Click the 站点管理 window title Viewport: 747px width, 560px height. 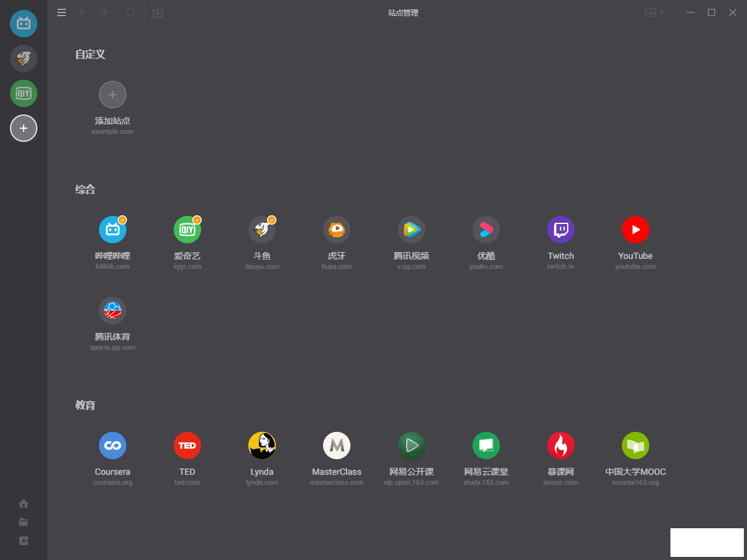pos(403,12)
